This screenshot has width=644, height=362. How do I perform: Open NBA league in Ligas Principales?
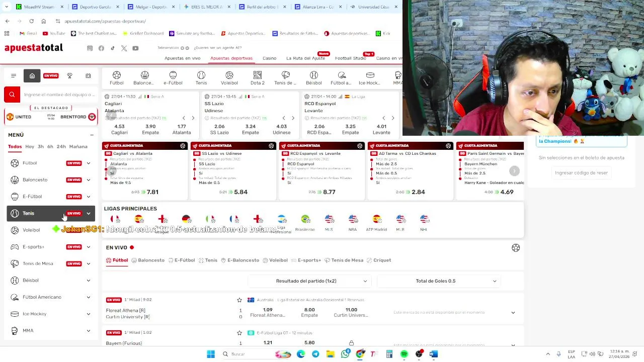coord(353,222)
